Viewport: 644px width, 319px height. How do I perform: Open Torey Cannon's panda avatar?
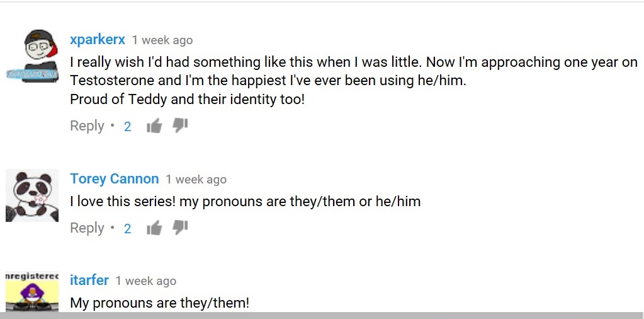(x=32, y=195)
